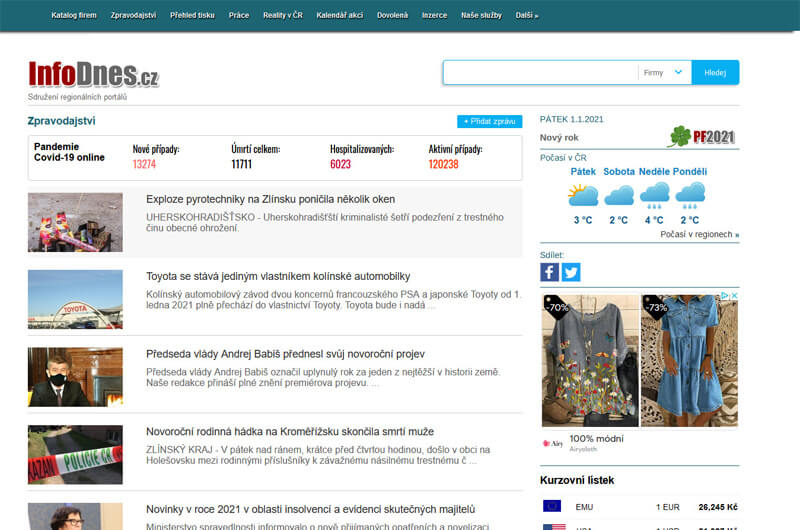The image size is (800, 530).
Task: Open the Zpravodajství section heading
Action: coord(61,121)
